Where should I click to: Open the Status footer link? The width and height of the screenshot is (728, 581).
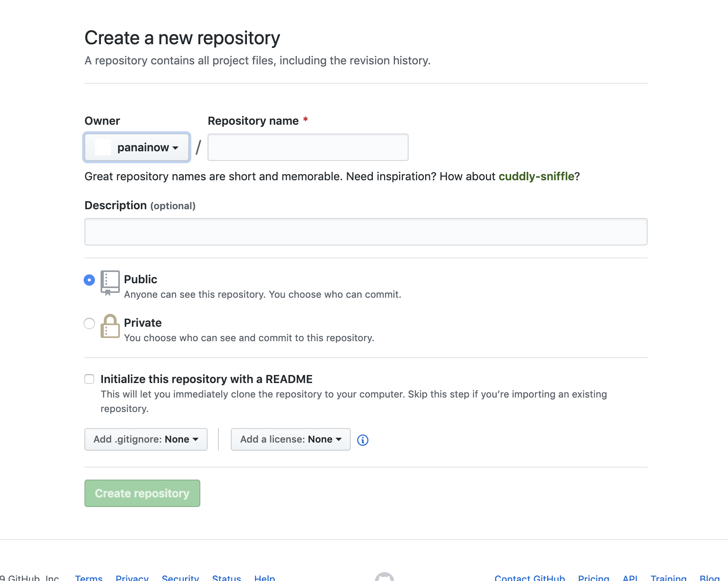click(x=226, y=578)
